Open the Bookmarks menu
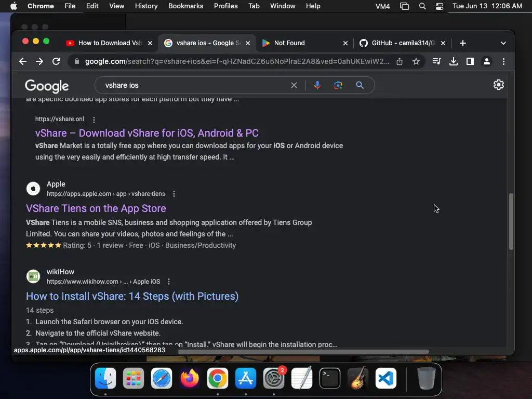Screen dimensions: 532x399 tap(185, 6)
